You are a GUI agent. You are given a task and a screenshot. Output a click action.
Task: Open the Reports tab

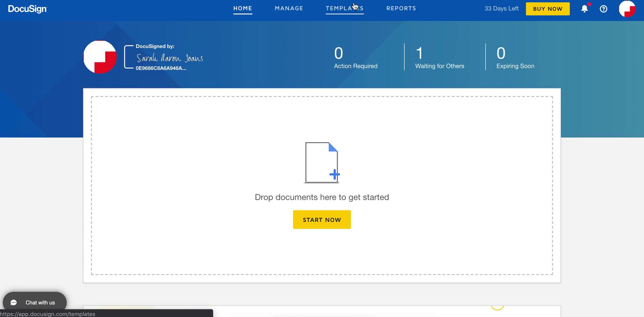coord(401,8)
